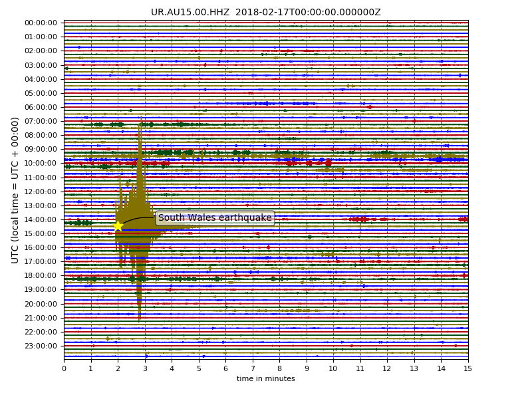Click the x-axis tick label 7
Image resolution: width=532 pixels, height=399 pixels.
coord(253,369)
